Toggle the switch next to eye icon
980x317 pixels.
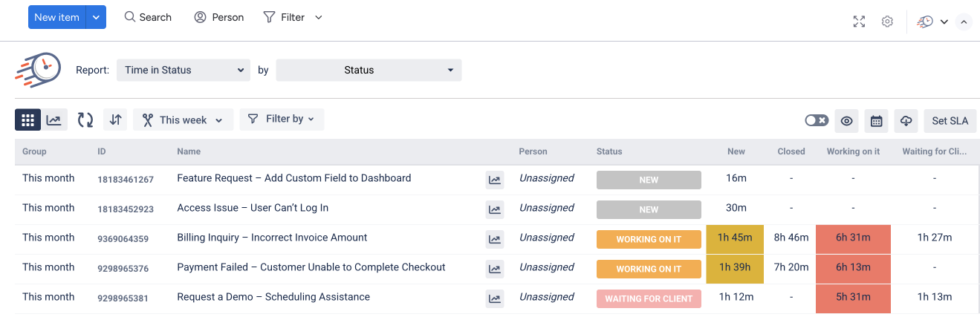(817, 120)
